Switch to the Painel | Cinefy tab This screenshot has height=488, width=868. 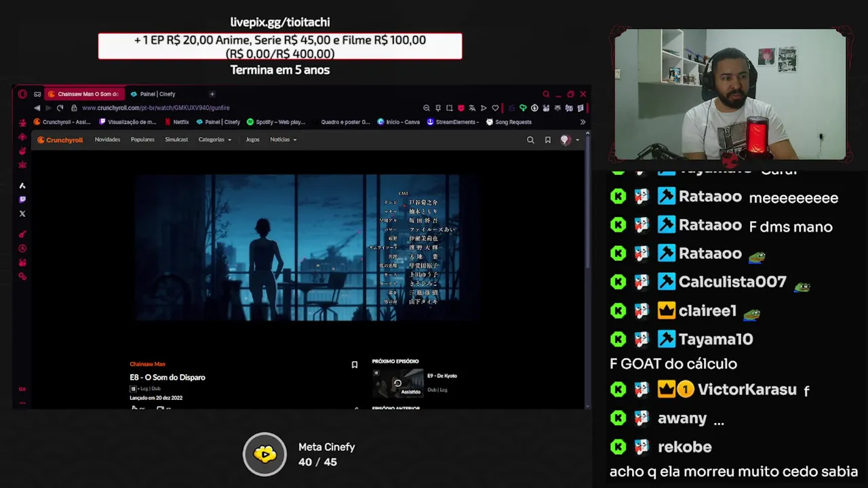pyautogui.click(x=153, y=94)
